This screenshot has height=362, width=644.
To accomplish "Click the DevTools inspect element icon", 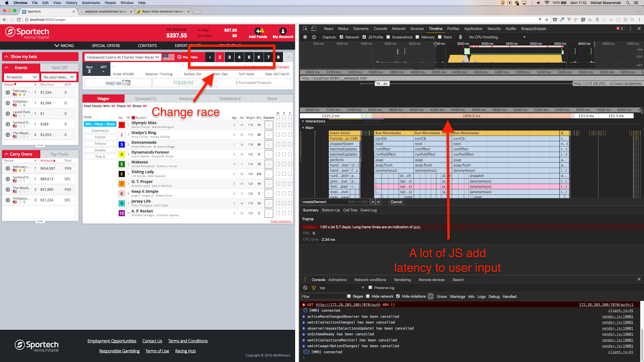I will [x=305, y=29].
